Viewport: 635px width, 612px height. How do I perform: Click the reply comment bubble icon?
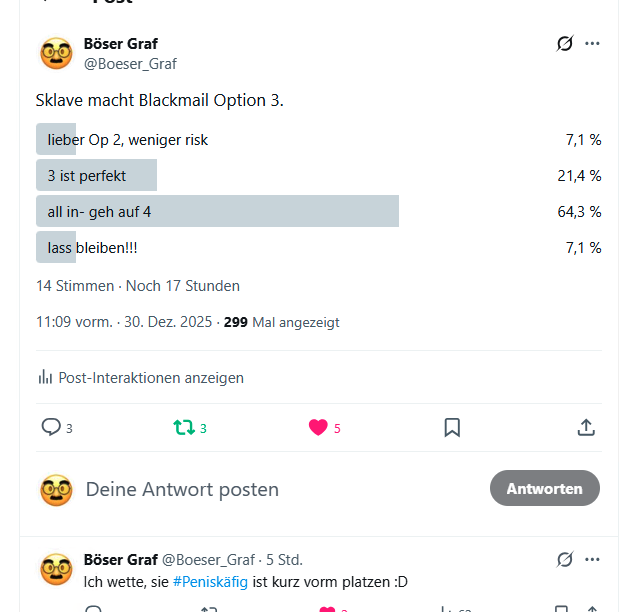click(x=51, y=427)
